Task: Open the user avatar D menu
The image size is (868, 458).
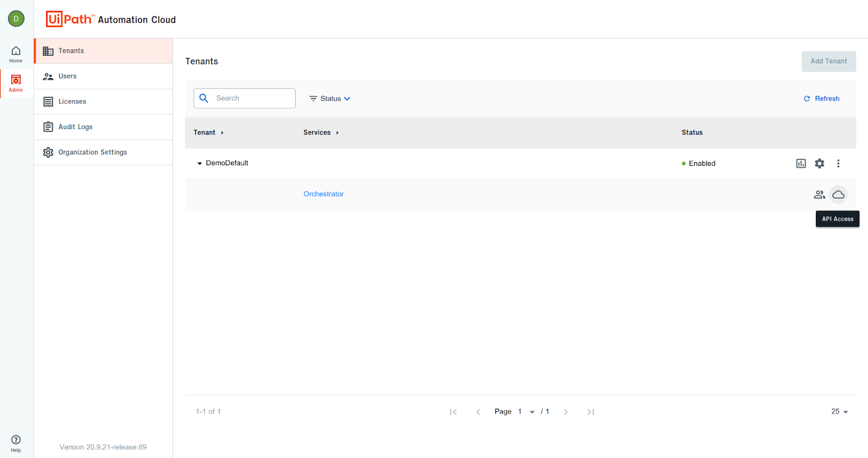Action: tap(16, 18)
